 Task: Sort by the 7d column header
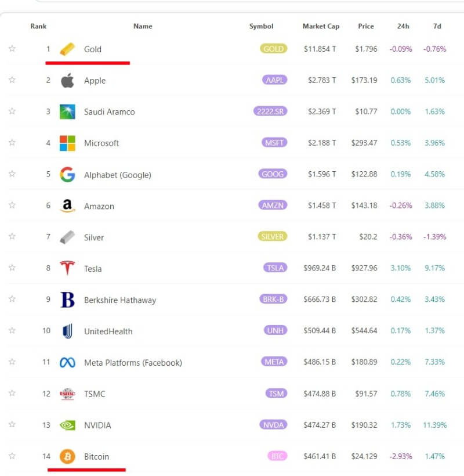point(437,26)
